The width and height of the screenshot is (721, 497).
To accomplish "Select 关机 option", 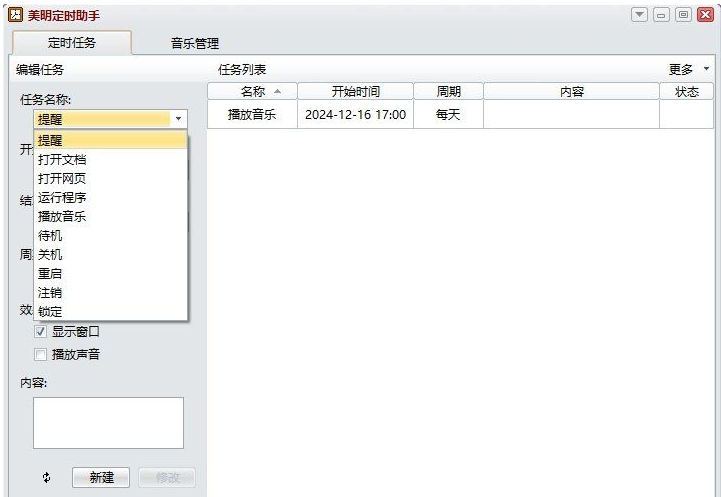I will (x=110, y=254).
